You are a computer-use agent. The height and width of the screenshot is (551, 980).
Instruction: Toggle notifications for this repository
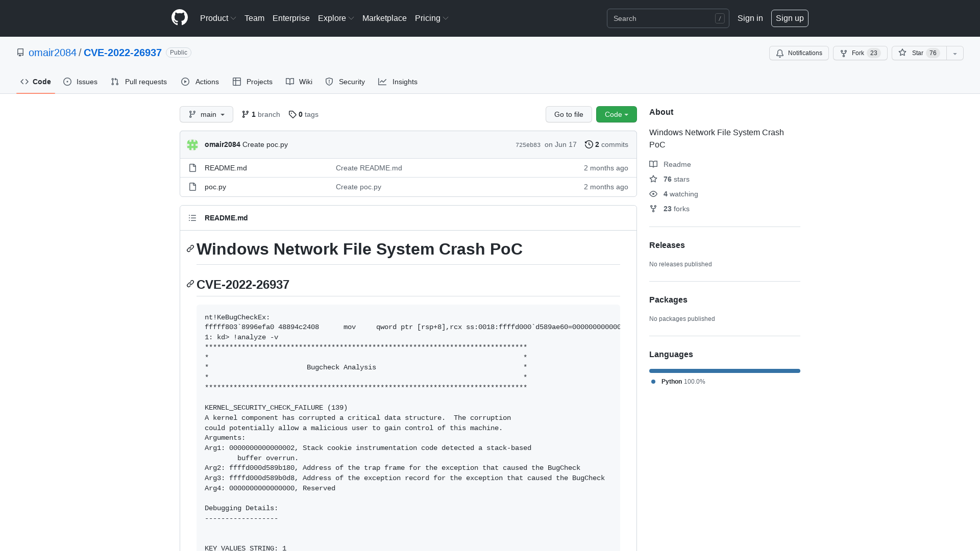coord(799,53)
